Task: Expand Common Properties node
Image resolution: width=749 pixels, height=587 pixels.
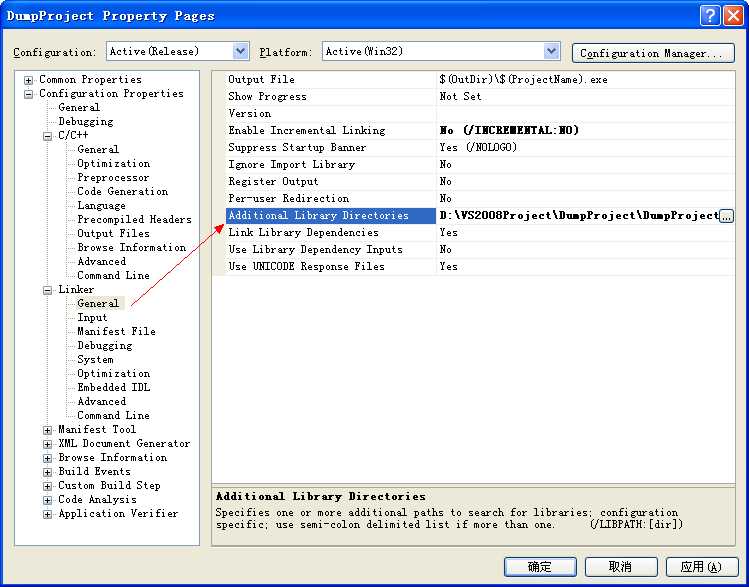Action: (x=29, y=80)
